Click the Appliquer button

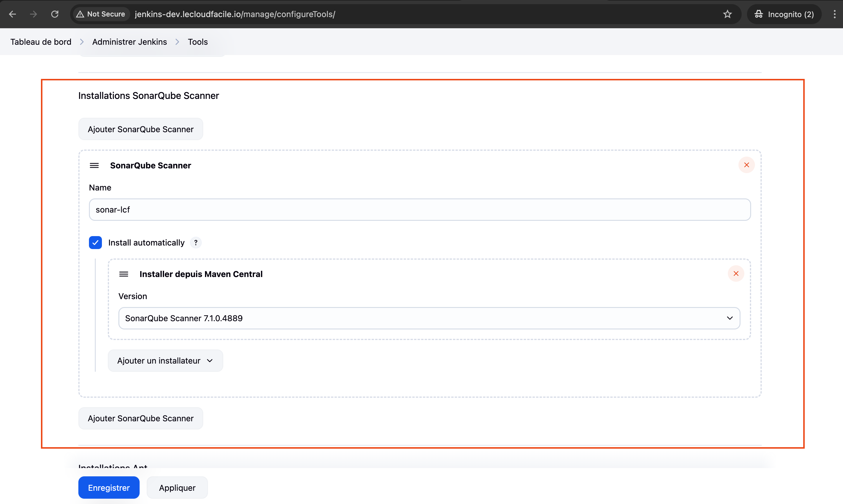(x=177, y=488)
